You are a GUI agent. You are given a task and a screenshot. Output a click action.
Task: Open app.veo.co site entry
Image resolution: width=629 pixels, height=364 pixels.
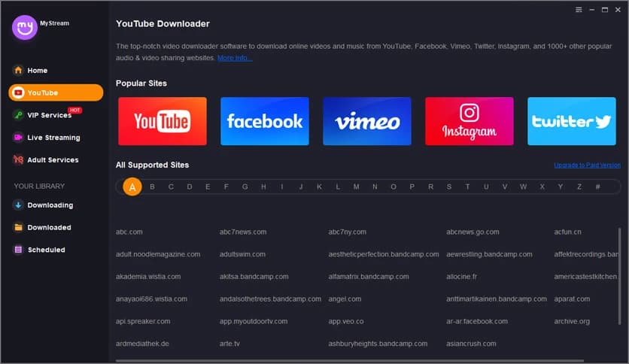pyautogui.click(x=346, y=321)
